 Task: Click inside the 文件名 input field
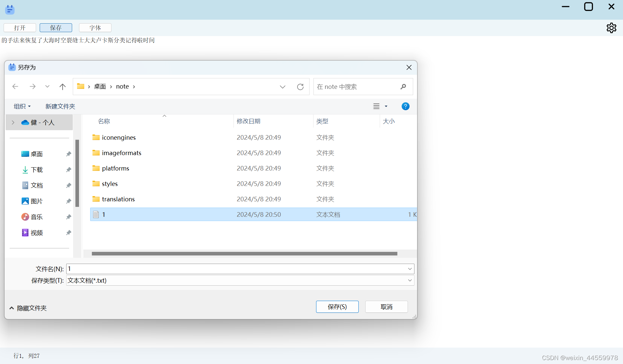click(x=197, y=269)
